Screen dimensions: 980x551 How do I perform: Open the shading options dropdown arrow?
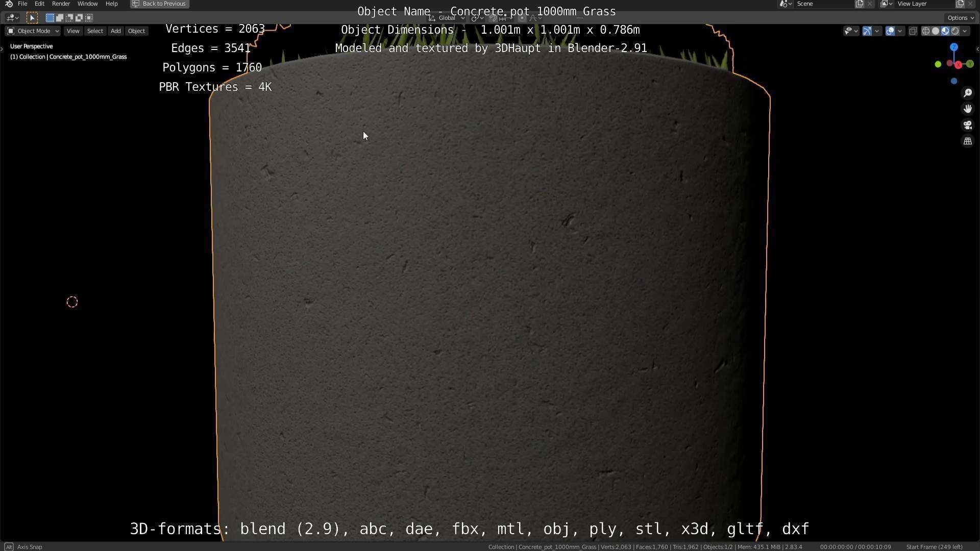(965, 31)
